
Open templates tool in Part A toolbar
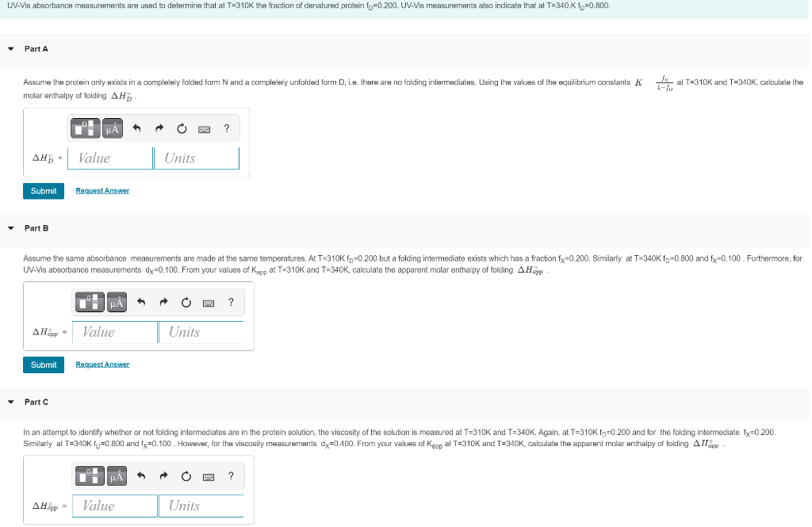tap(86, 128)
